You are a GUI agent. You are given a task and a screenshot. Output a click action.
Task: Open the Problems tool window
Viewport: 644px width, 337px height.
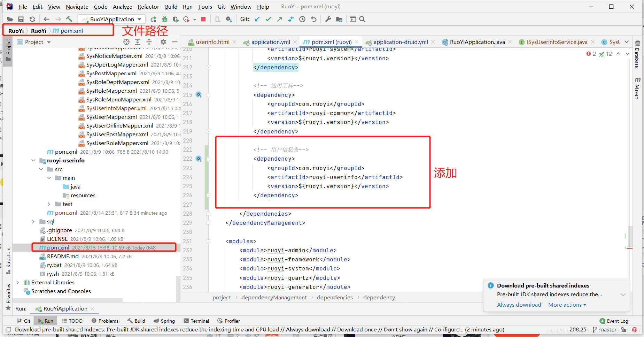tap(105, 321)
